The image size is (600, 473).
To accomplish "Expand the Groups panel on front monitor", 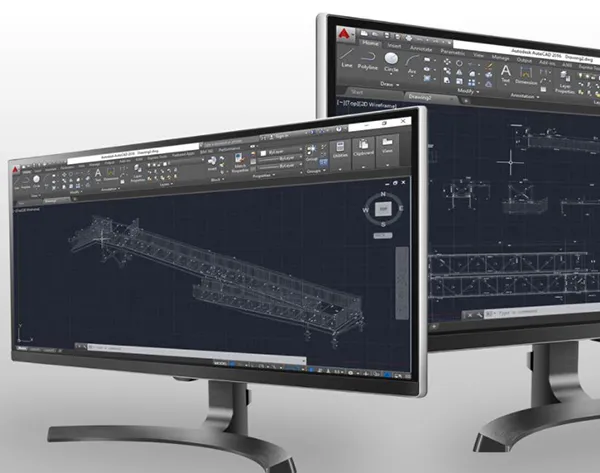I will click(315, 171).
